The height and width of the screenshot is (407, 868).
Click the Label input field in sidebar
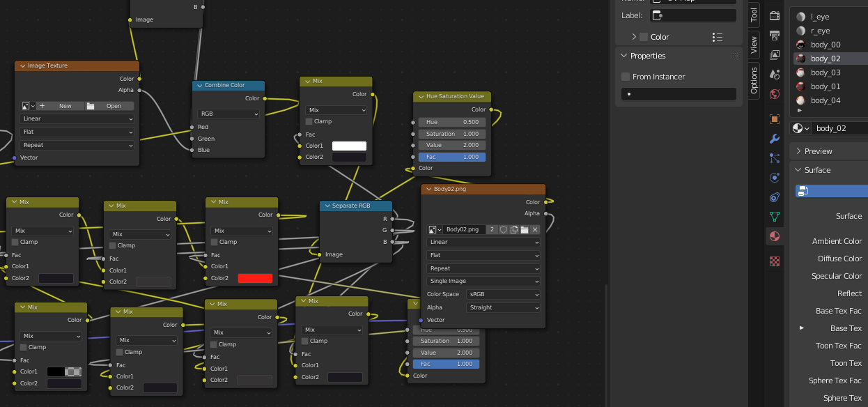click(x=693, y=15)
